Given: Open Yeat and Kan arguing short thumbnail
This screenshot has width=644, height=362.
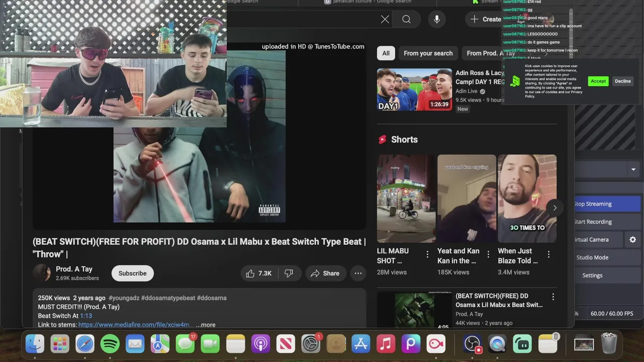Looking at the screenshot, I should (x=466, y=199).
